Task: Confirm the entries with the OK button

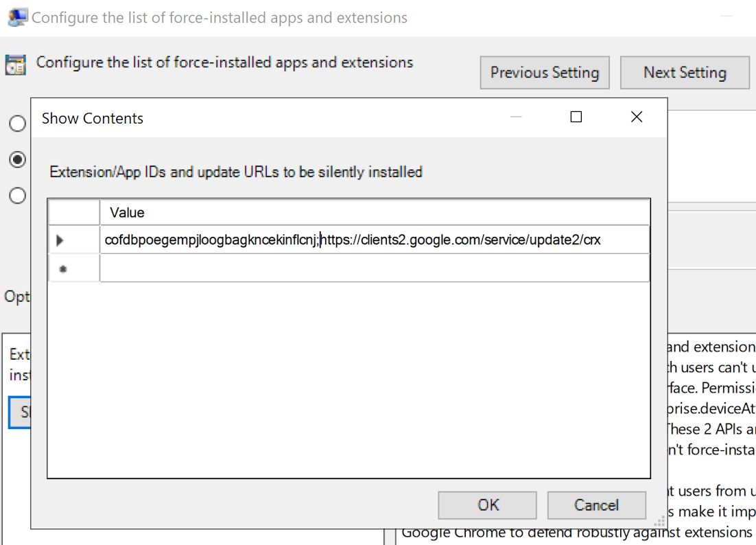Action: (x=486, y=505)
